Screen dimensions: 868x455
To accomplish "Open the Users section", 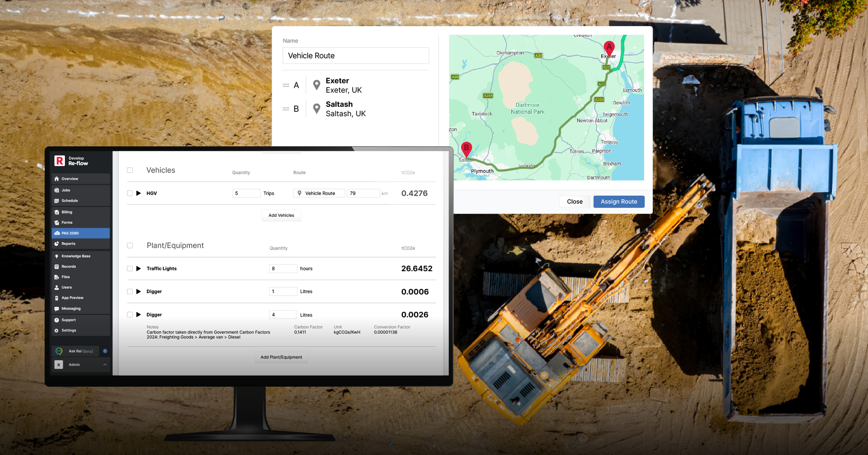I will point(81,287).
